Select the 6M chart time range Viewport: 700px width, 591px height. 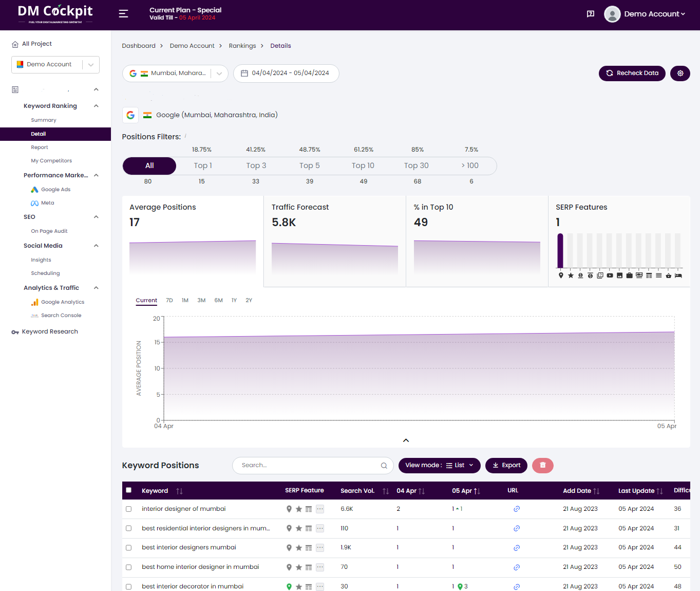[x=218, y=300]
